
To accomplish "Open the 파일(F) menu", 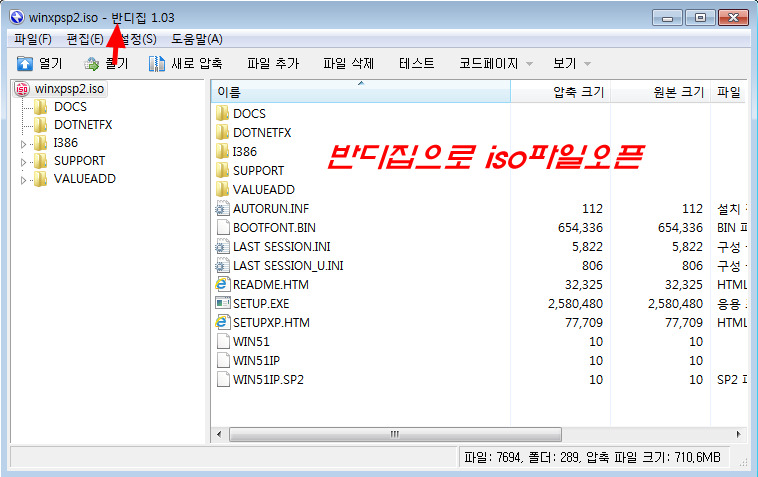I will click(x=33, y=39).
